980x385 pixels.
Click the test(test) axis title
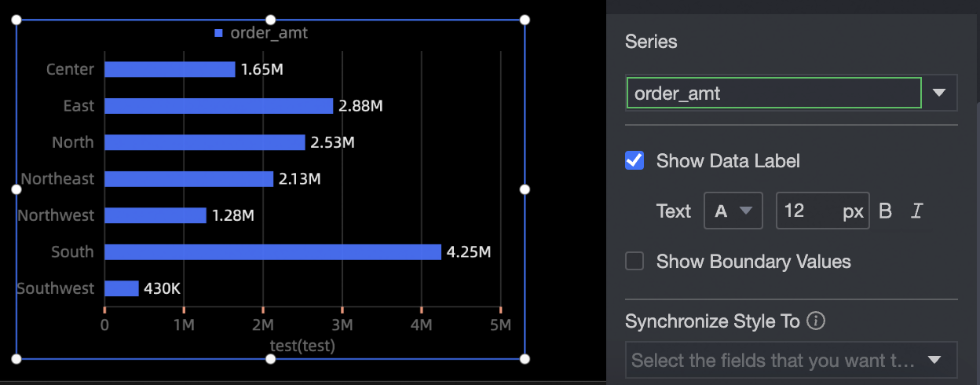point(302,346)
